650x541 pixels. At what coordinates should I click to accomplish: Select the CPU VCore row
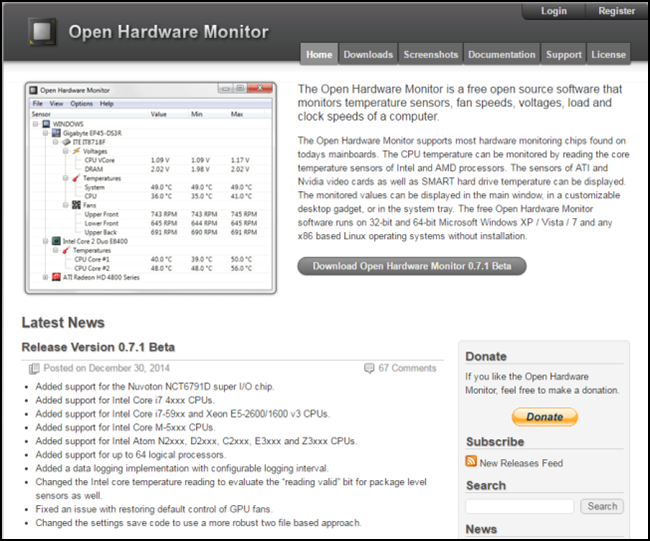point(150,160)
